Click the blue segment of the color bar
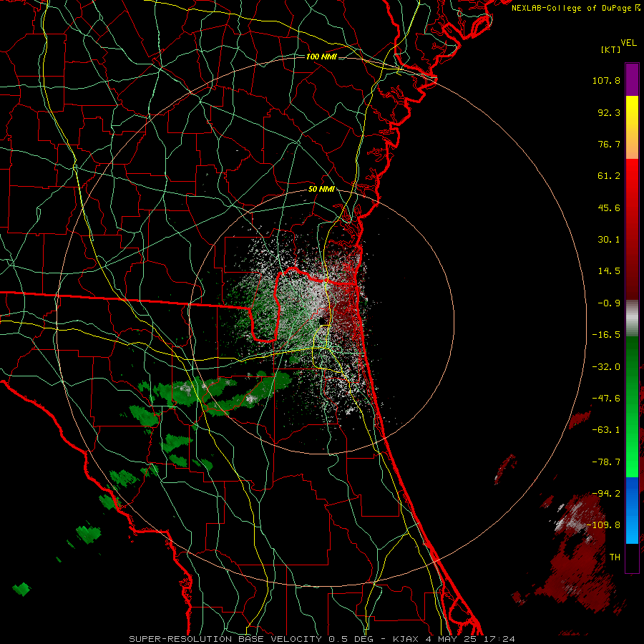644x644 pixels. coord(632,510)
